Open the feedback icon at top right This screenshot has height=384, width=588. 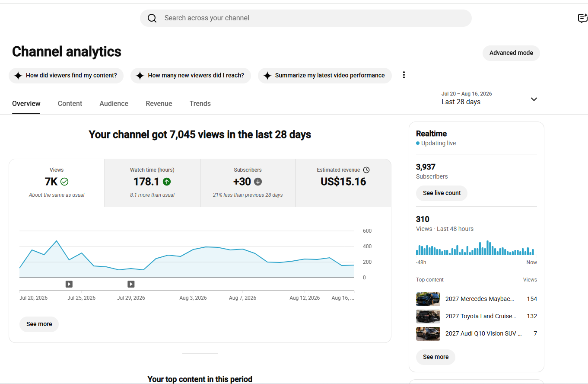(582, 18)
